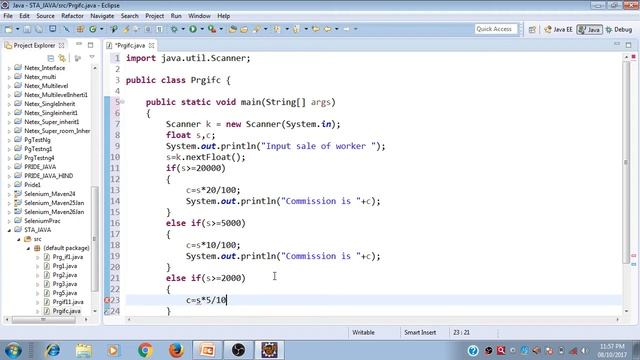Screen dimensions: 640x360
Task: Expand the Netex_Interface project
Action: coord(9,68)
